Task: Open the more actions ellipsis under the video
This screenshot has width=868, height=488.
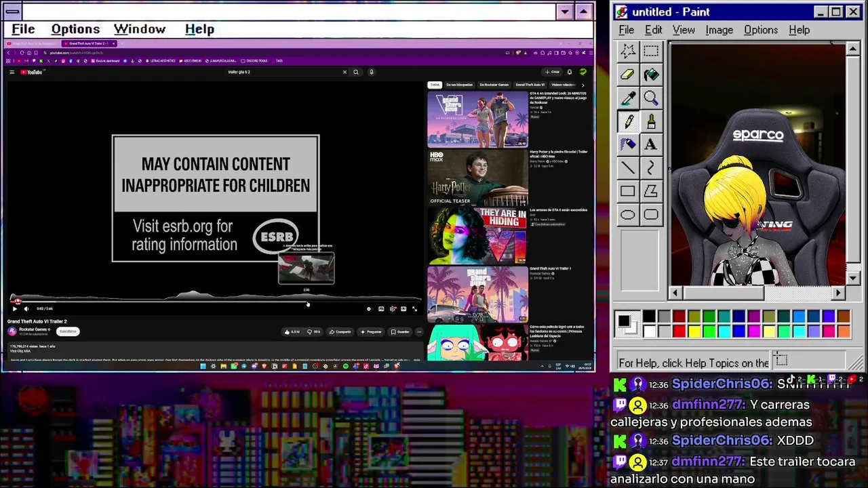Action: (x=419, y=331)
